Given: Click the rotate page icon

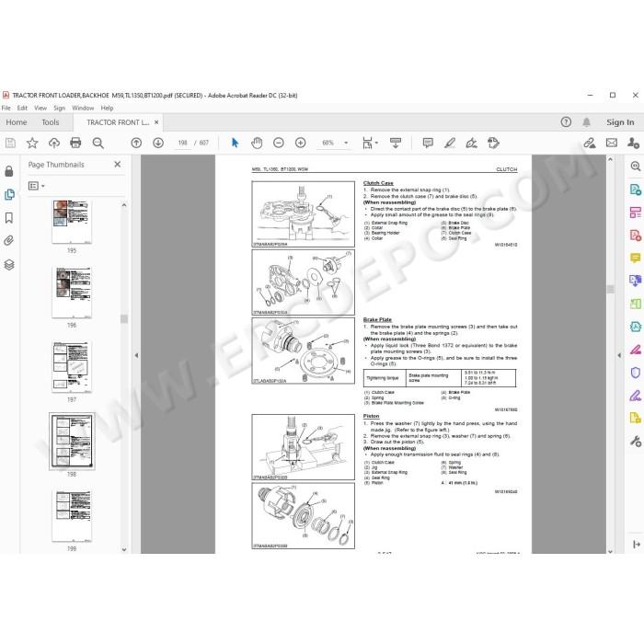Looking at the screenshot, I should (493, 143).
